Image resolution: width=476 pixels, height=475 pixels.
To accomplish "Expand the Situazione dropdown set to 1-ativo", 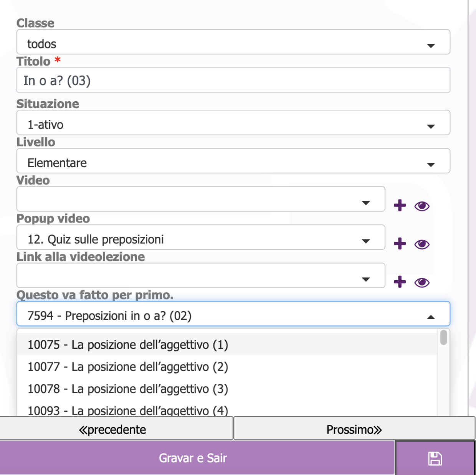I will click(233, 123).
